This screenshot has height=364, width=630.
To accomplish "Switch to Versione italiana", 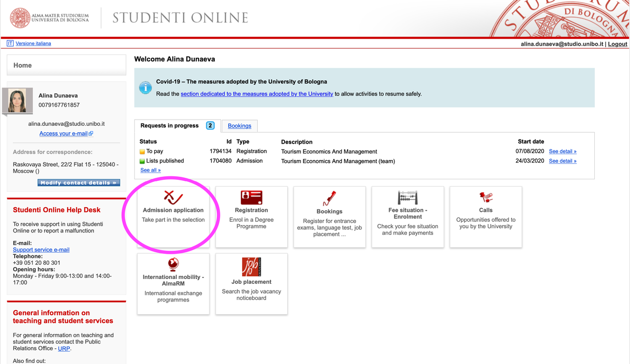I will pyautogui.click(x=34, y=44).
